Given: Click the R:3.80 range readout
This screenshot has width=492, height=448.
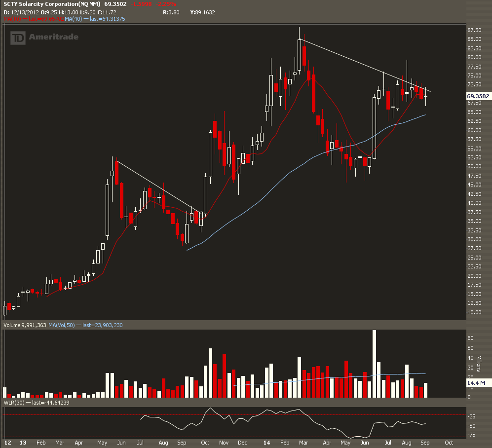Looking at the screenshot, I should tap(171, 12).
